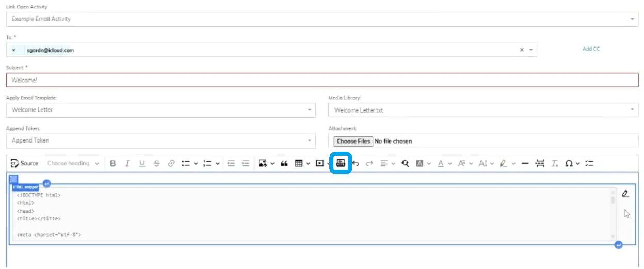The height and width of the screenshot is (269, 644).
Task: Click the highlighted HTML snippet insert icon
Action: tap(341, 163)
